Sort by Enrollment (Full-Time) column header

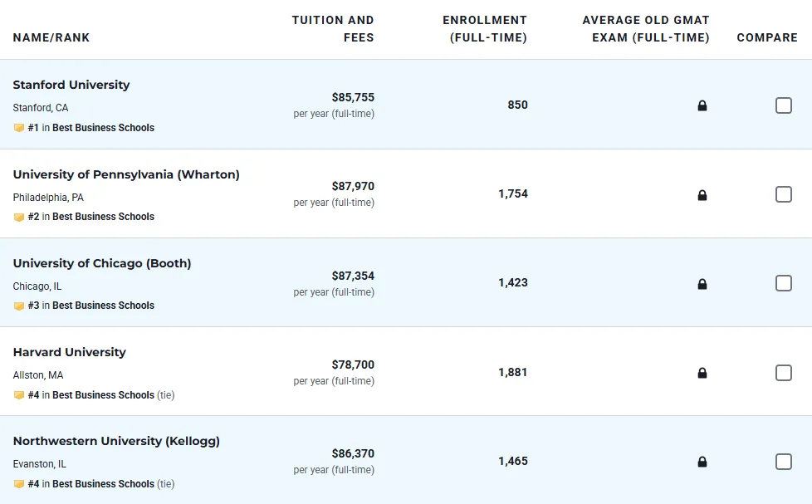485,28
